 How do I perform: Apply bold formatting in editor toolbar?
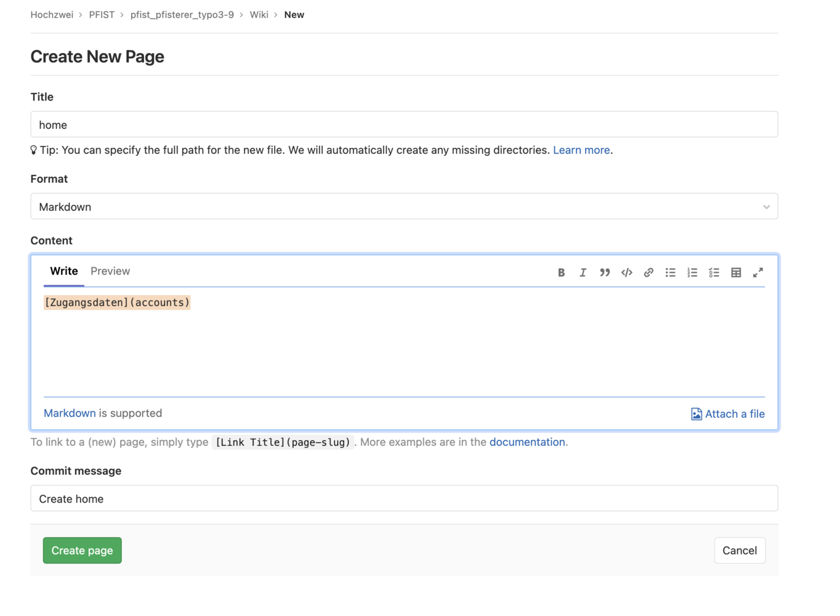pos(561,272)
